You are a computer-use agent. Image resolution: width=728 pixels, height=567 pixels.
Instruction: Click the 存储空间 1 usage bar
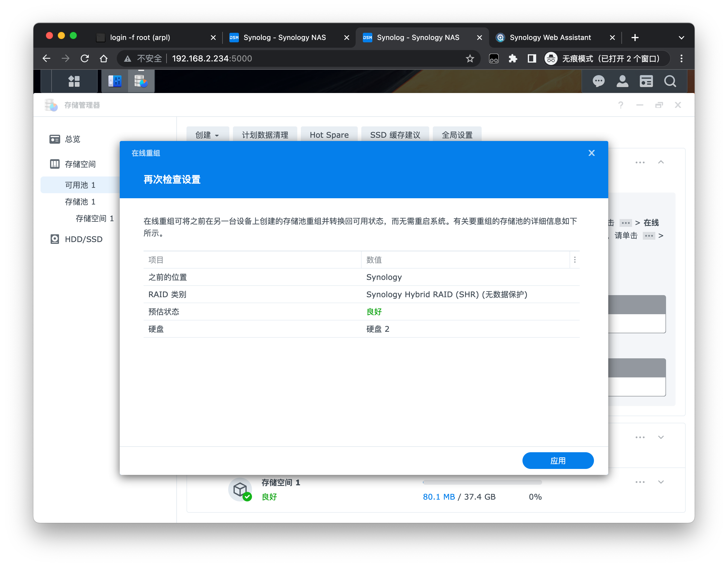pos(482,482)
